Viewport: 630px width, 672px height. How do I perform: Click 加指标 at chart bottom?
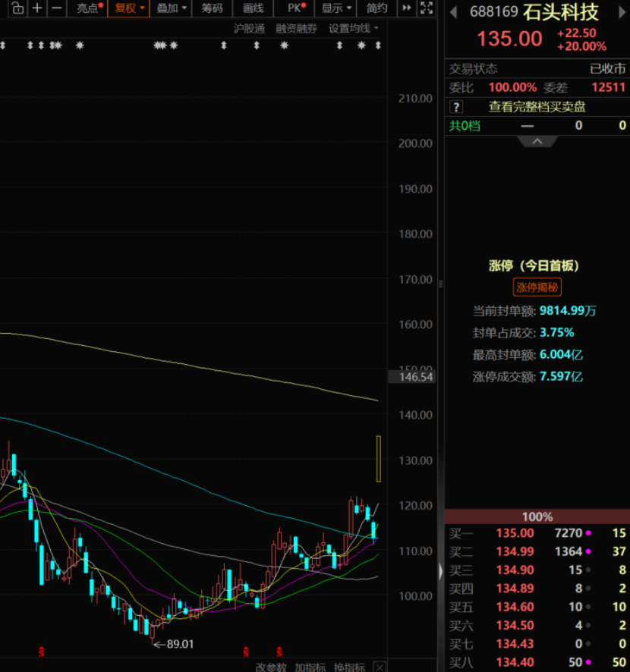pos(310,667)
